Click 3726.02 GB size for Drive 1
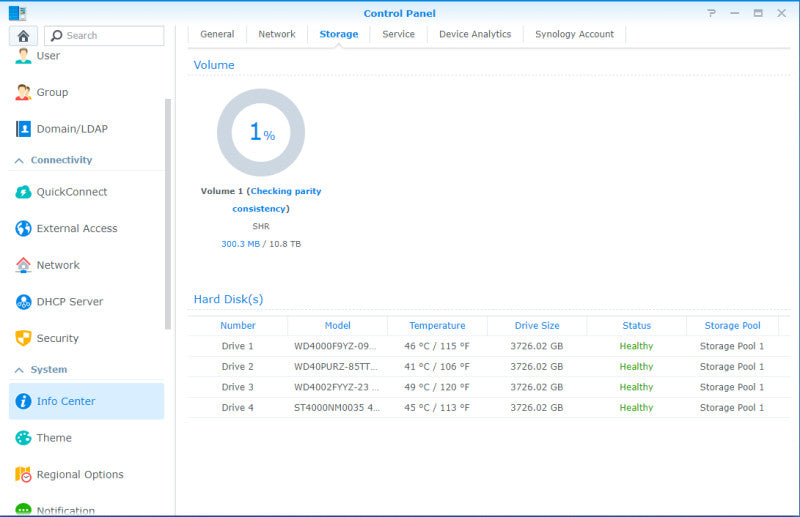 pyautogui.click(x=537, y=346)
